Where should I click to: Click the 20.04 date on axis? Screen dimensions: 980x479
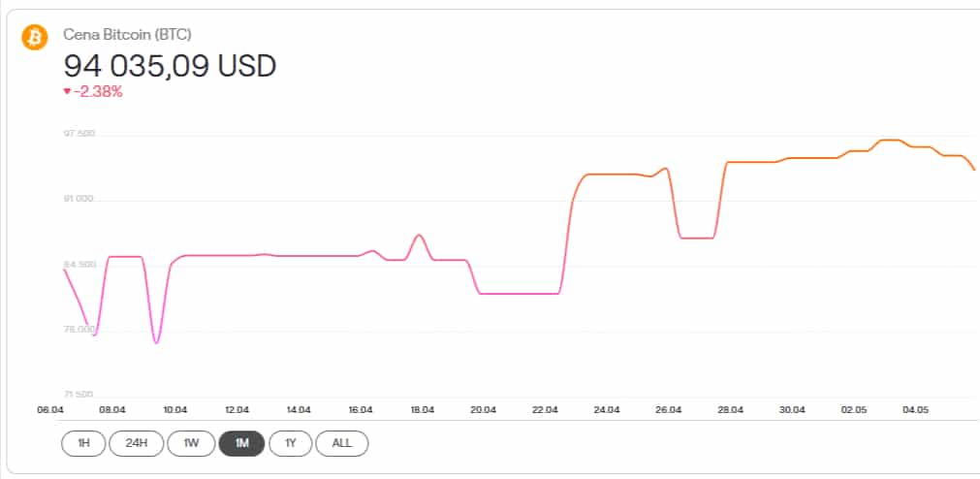click(483, 410)
